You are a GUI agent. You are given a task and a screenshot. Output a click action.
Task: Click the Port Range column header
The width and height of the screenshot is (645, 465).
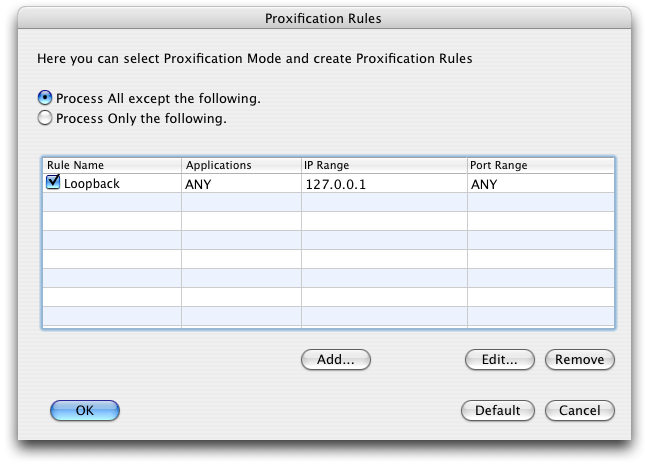click(x=539, y=165)
